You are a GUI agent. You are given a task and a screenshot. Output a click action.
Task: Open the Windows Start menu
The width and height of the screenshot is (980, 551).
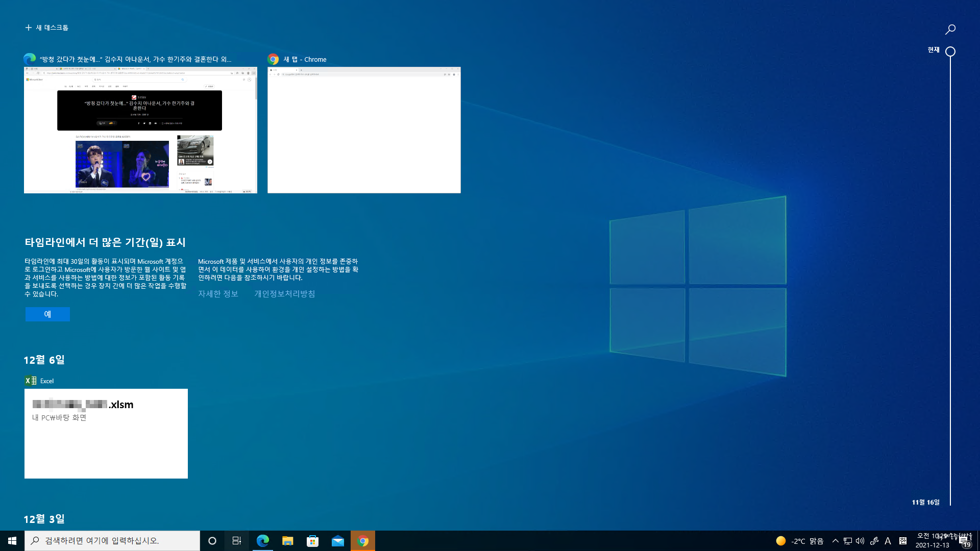[12, 541]
